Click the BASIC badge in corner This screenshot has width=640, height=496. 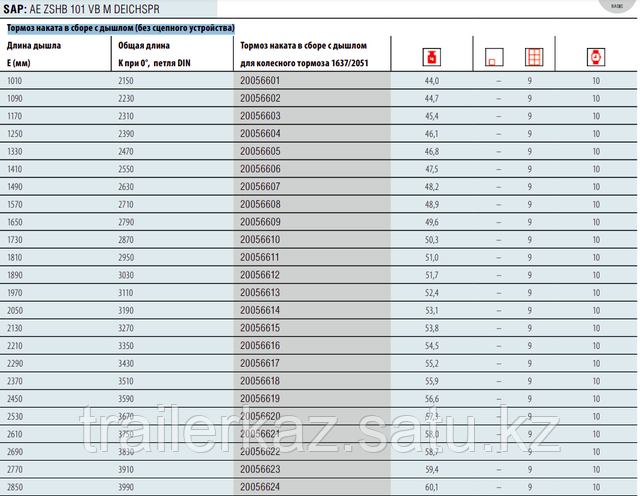[617, 6]
